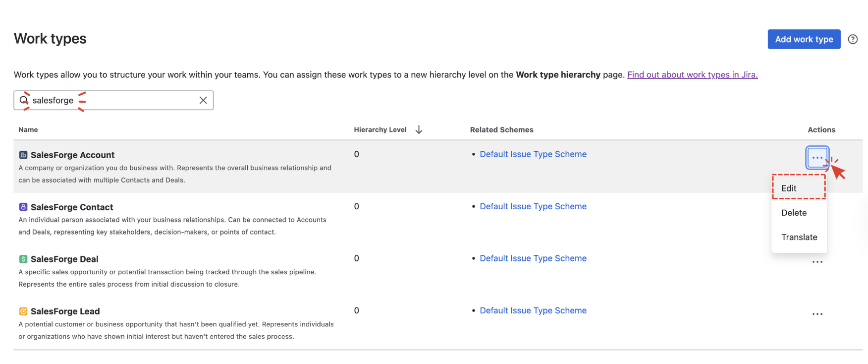Open the help question mark icon
The width and height of the screenshot is (868, 364).
tap(853, 39)
